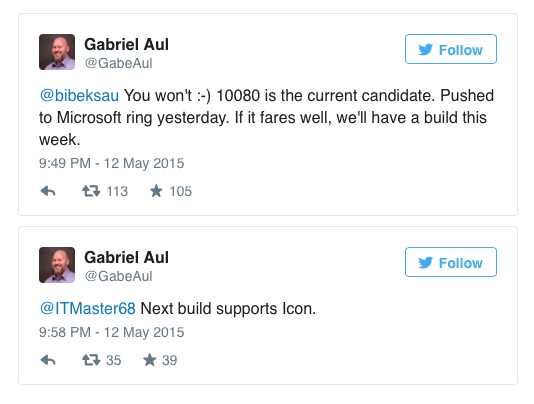Open Gabriel Aul name in first tweet
This screenshot has height=404, width=534.
tap(126, 44)
